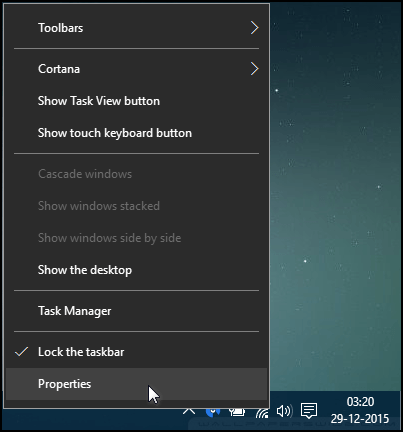Click the battery power tray icon

(x=237, y=412)
